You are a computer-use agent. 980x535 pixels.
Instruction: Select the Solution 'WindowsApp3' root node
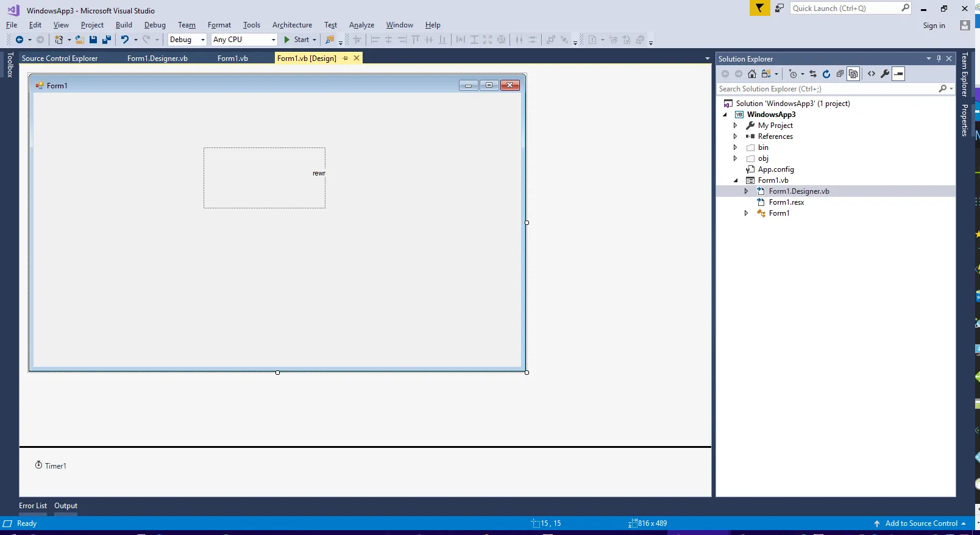(x=792, y=104)
